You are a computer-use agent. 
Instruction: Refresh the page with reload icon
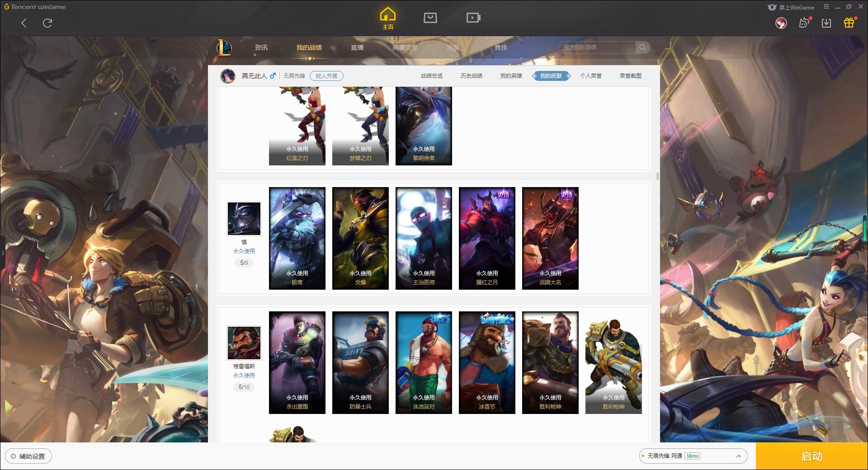tap(47, 23)
